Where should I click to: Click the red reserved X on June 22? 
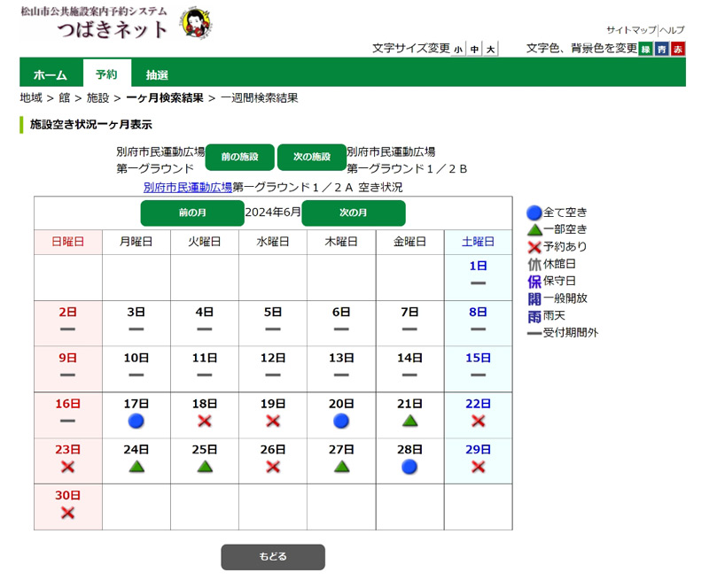pyautogui.click(x=478, y=421)
